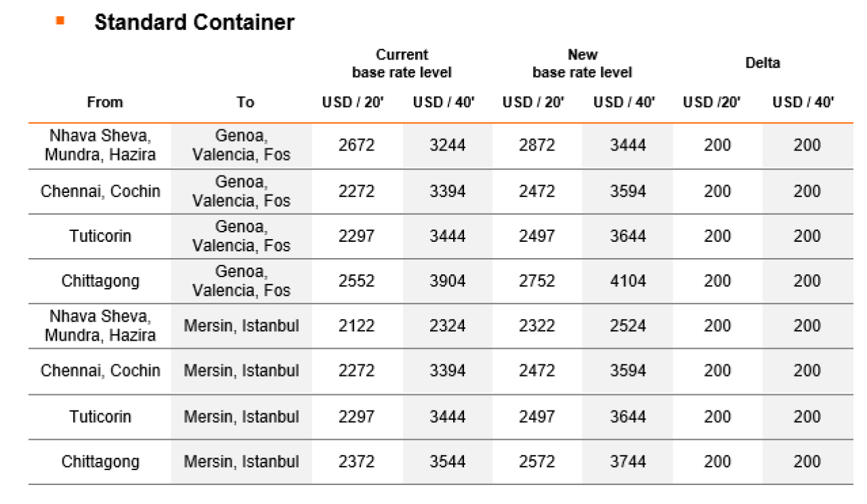867x504 pixels.
Task: Click the Tuticorin cell in the Genoa row
Action: (100, 236)
